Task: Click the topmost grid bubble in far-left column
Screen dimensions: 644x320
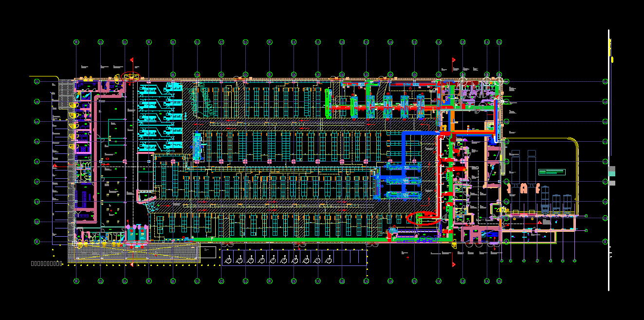Action: click(x=37, y=81)
